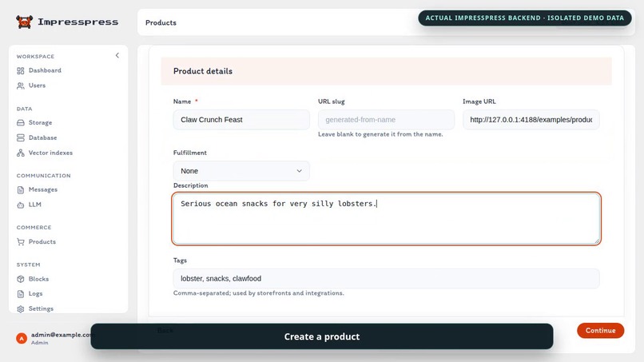This screenshot has height=362, width=644.
Task: Collapse the sidebar with the chevron
Action: click(117, 55)
